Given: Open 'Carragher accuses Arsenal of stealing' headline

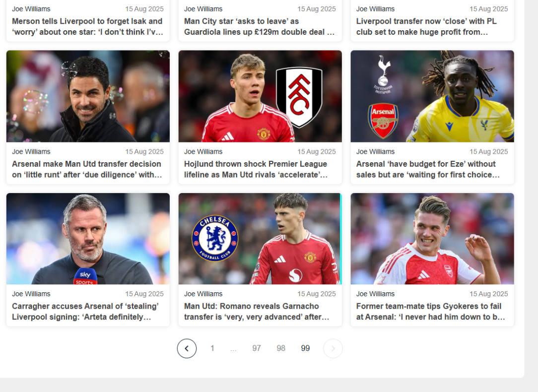Looking at the screenshot, I should pyautogui.click(x=85, y=312).
